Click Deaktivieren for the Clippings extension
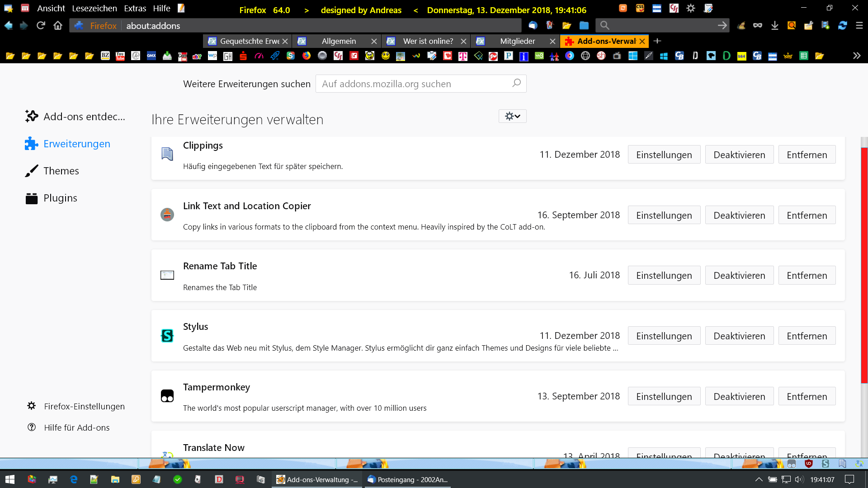 [739, 155]
